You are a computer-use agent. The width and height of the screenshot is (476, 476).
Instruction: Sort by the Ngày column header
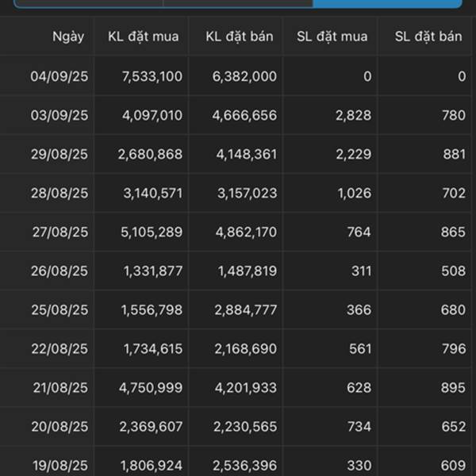point(68,36)
